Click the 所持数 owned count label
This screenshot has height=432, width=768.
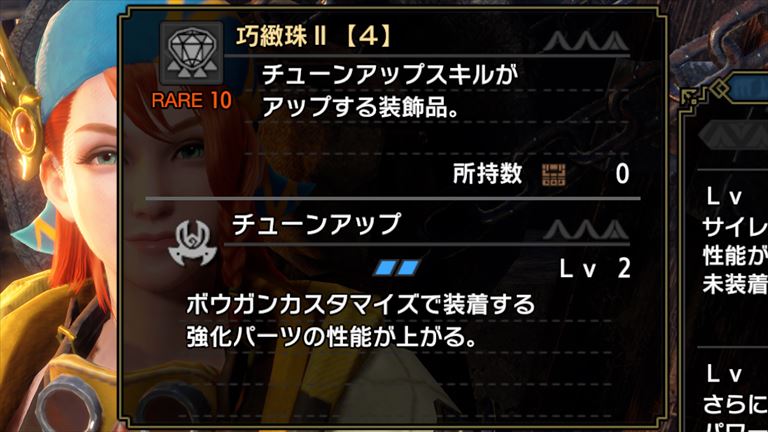point(487,173)
